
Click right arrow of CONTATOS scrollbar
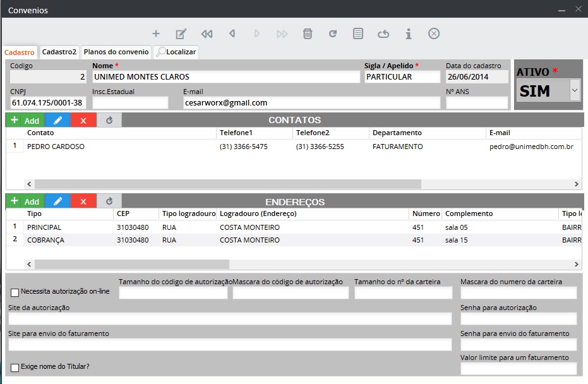[x=577, y=184]
